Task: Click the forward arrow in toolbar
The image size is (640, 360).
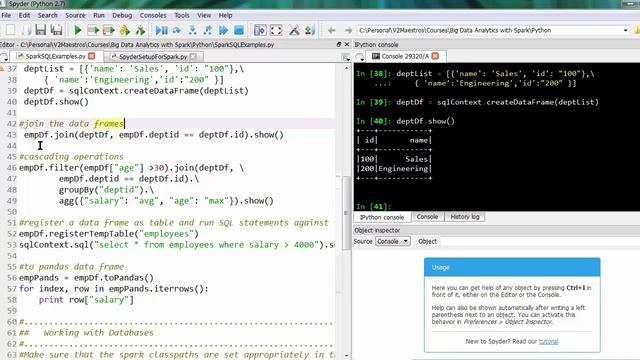Action: tap(348, 30)
